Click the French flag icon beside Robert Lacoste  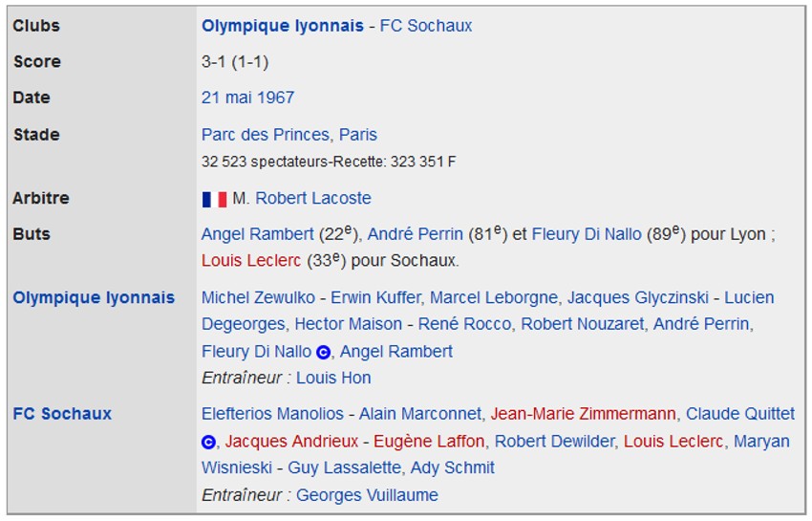pyautogui.click(x=214, y=199)
